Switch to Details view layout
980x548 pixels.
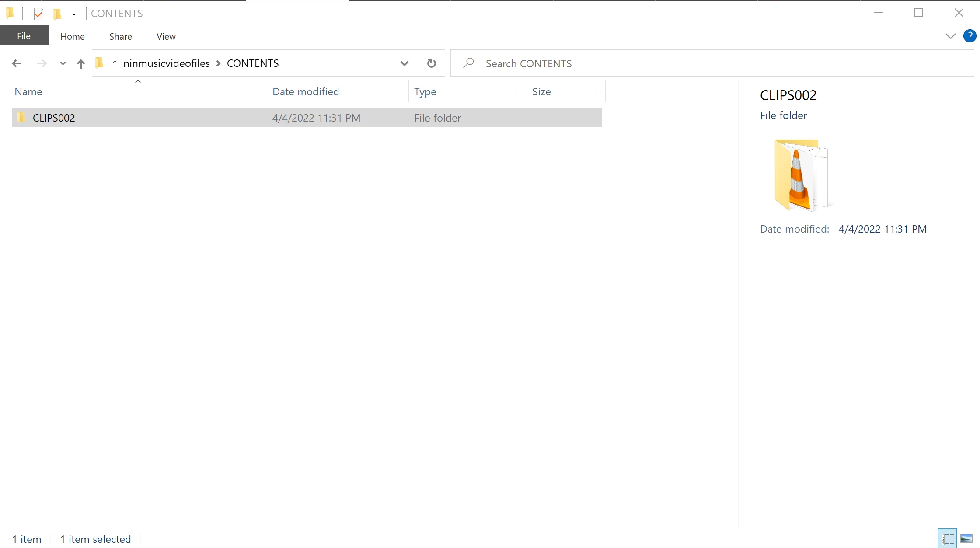point(947,538)
